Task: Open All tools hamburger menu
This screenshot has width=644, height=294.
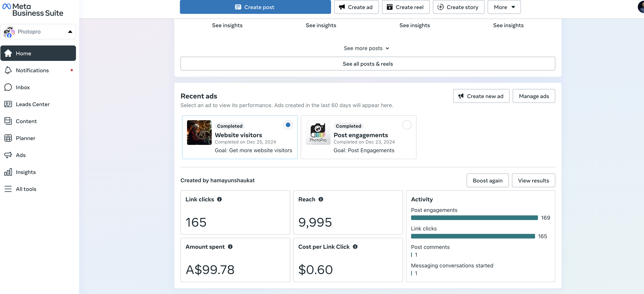Action: (8, 189)
